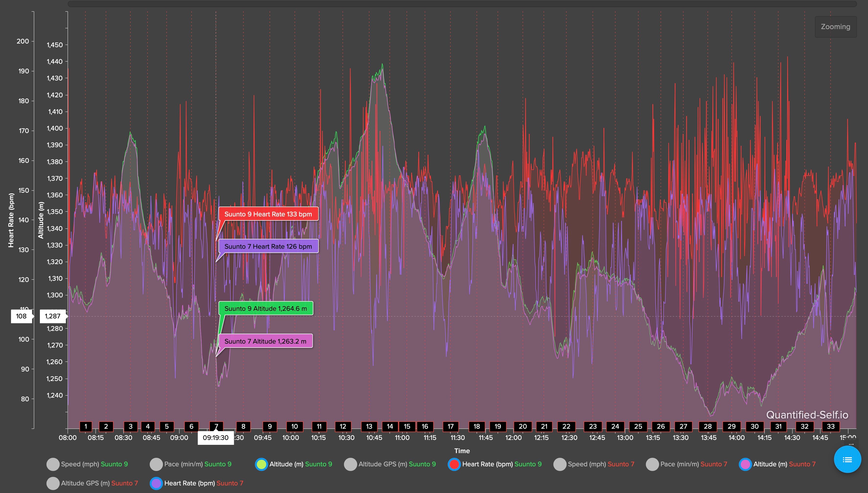The image size is (868, 493).
Task: Select lap marker 31
Action: (x=779, y=427)
